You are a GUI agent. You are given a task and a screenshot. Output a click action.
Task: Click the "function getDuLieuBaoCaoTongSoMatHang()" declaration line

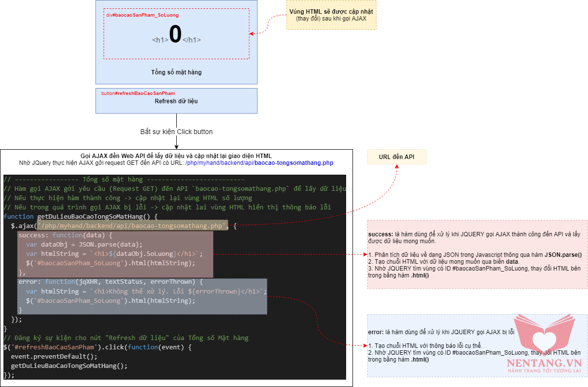point(80,216)
